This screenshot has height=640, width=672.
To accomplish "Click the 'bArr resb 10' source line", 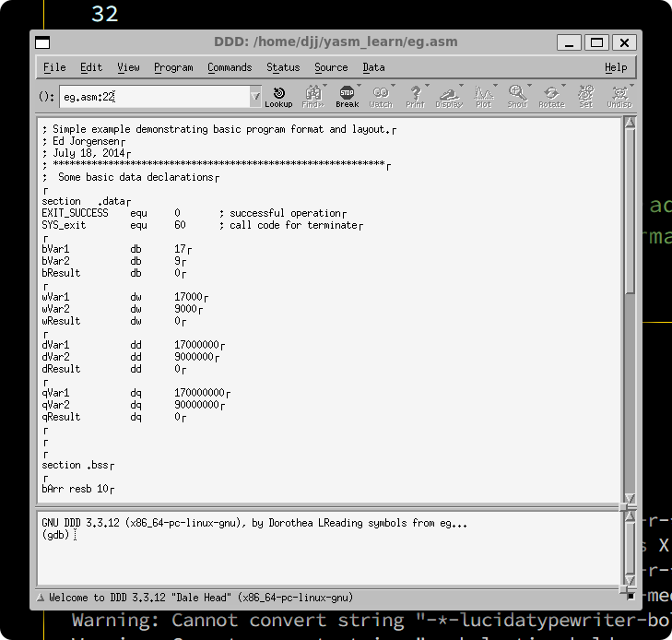I will point(78,489).
